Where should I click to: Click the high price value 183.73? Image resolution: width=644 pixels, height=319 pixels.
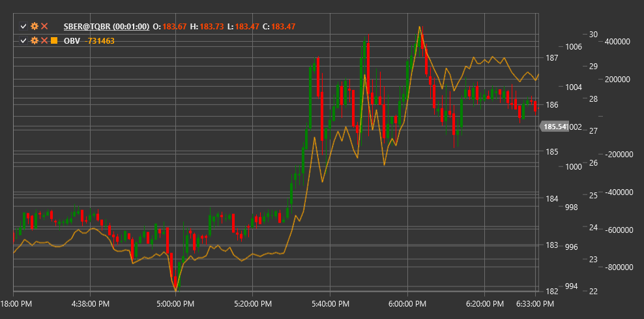point(212,27)
